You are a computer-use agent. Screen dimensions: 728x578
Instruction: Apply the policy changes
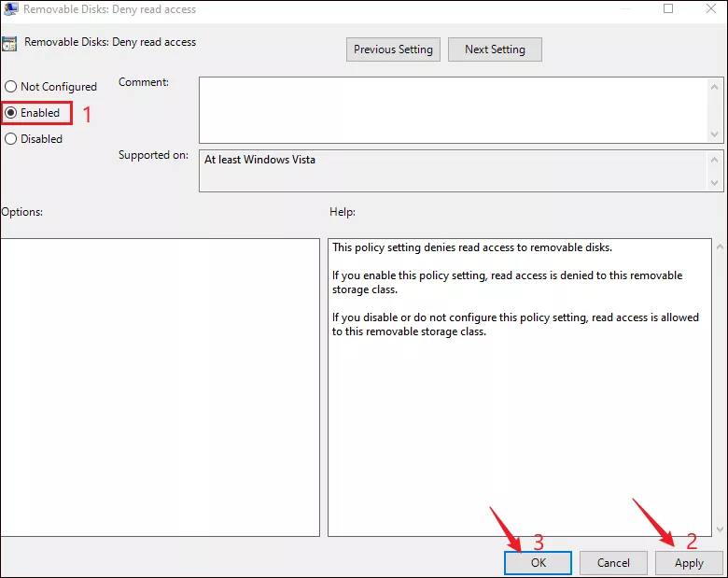click(x=689, y=563)
